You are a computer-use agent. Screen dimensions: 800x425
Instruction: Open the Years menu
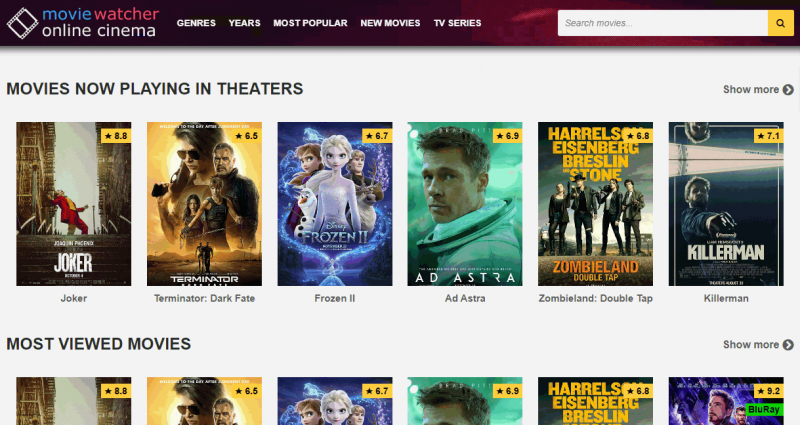[x=244, y=23]
